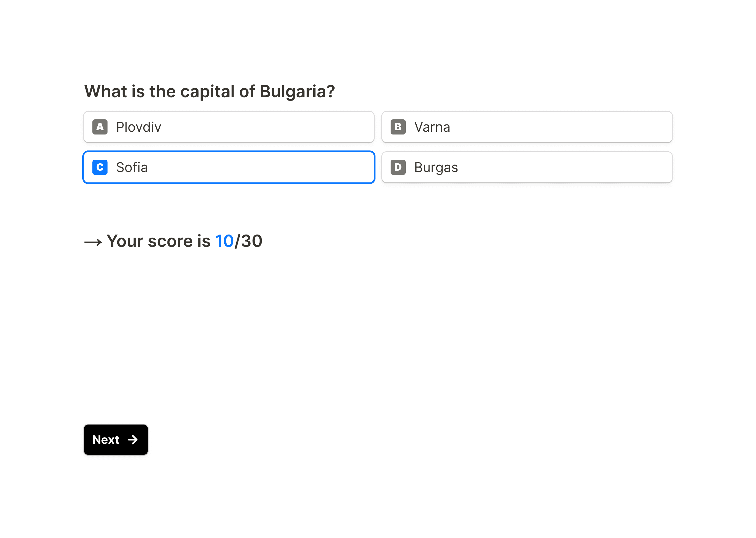Click the word Plovdiv in option A

(x=138, y=127)
